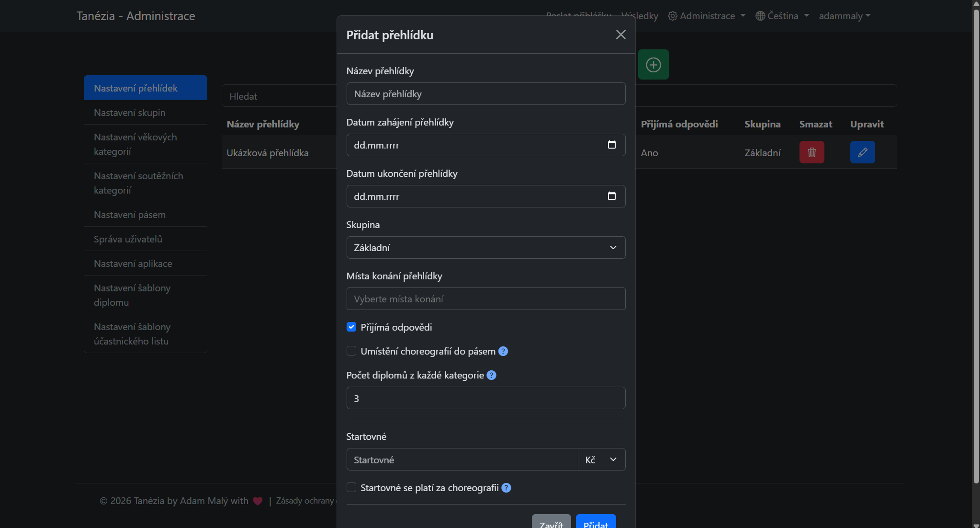Open calendar picker for end date
980x528 pixels.
(611, 196)
